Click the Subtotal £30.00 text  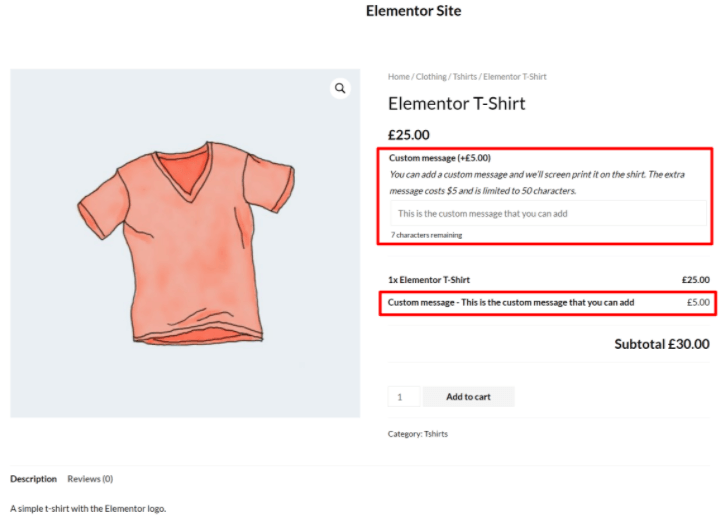[x=661, y=344]
